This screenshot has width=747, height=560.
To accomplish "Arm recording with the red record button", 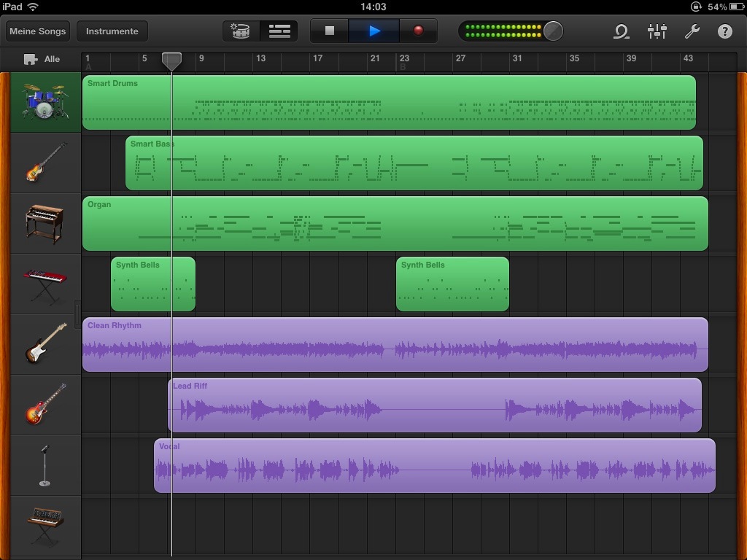I will pyautogui.click(x=417, y=31).
